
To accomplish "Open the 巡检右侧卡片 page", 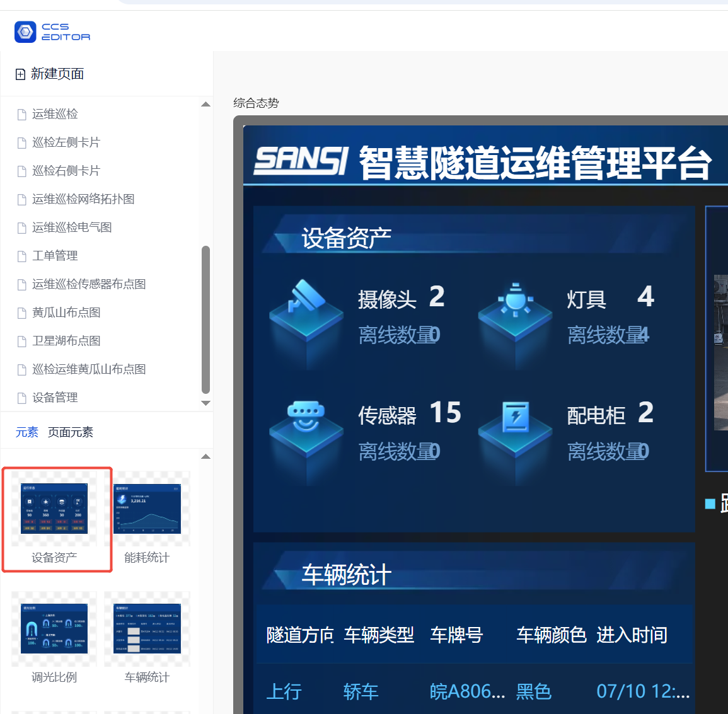I will tap(66, 171).
